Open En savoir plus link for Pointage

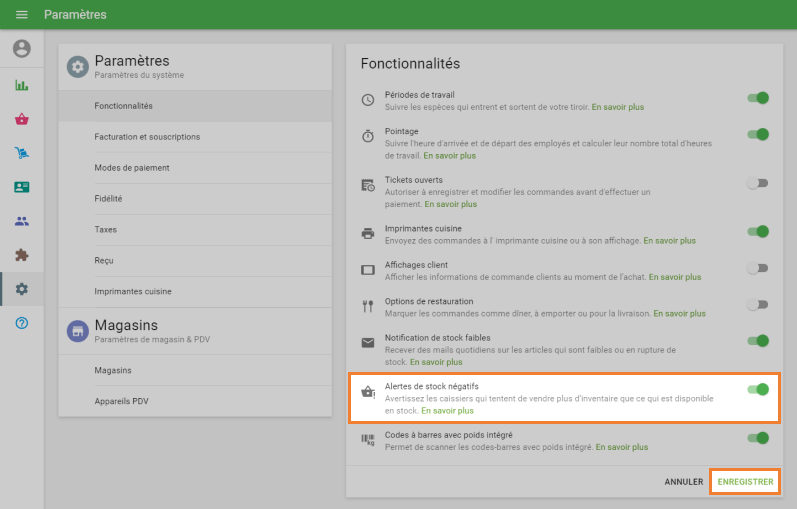[x=449, y=156]
